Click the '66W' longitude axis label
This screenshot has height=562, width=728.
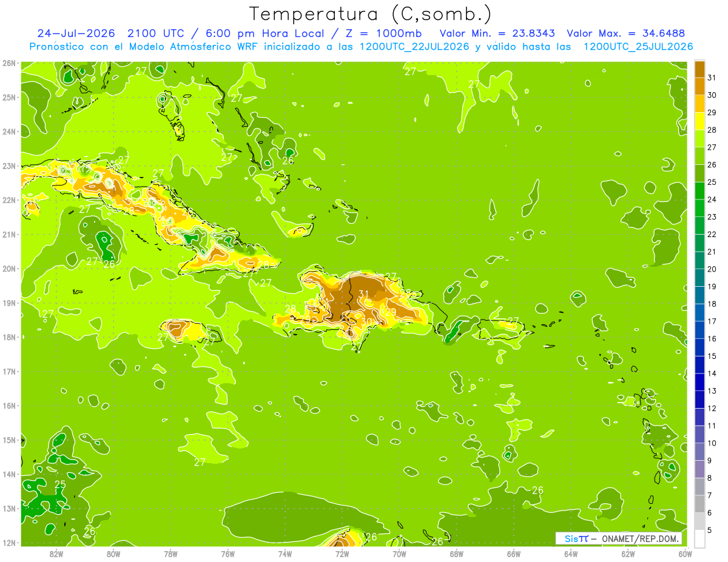pos(513,554)
